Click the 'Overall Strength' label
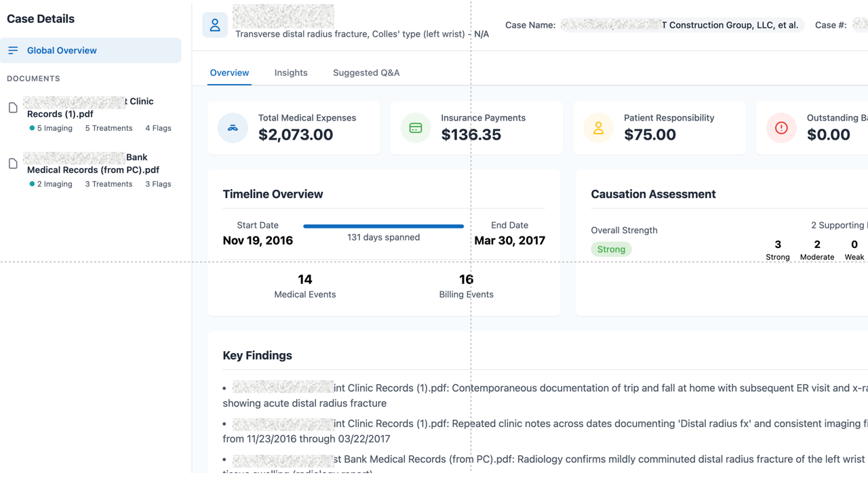 [624, 230]
